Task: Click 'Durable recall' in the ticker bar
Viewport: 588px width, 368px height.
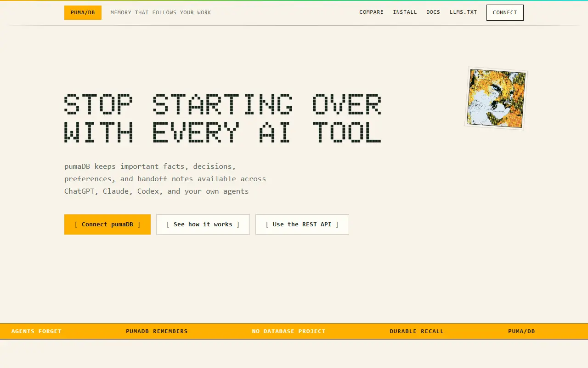Action: pos(417,331)
